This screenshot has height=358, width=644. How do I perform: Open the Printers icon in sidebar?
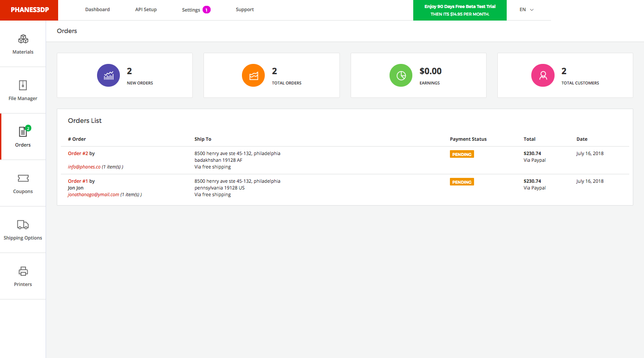point(23,271)
